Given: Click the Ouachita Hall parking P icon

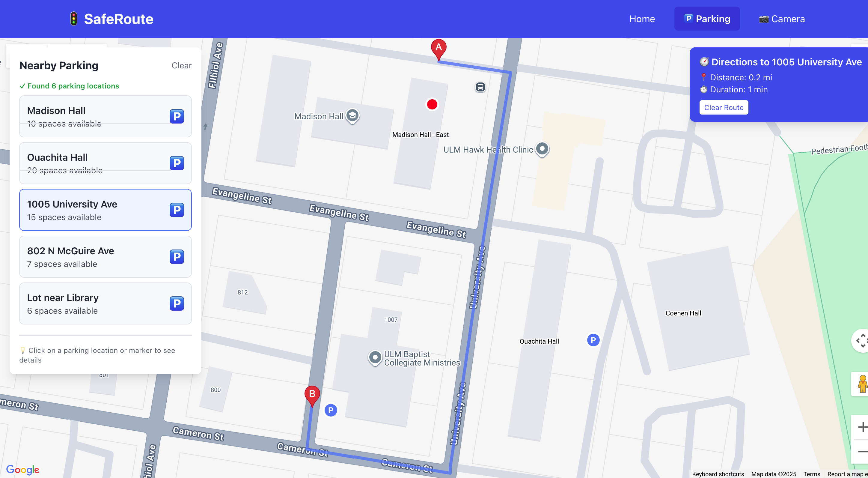Looking at the screenshot, I should 177,163.
